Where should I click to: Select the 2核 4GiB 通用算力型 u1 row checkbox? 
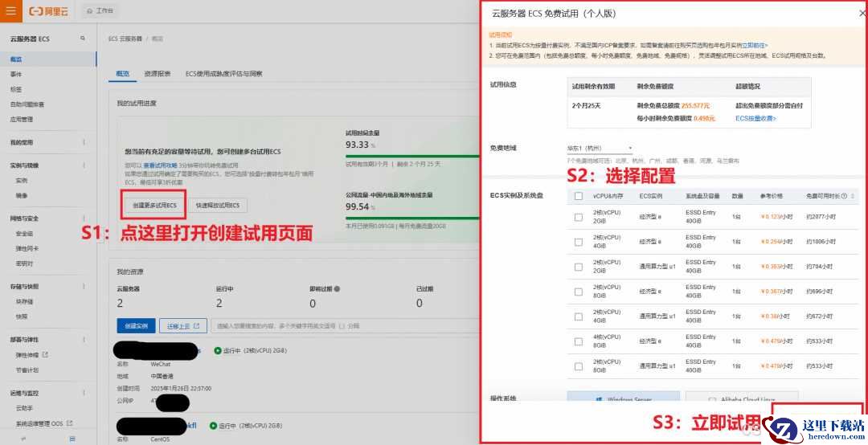[579, 316]
